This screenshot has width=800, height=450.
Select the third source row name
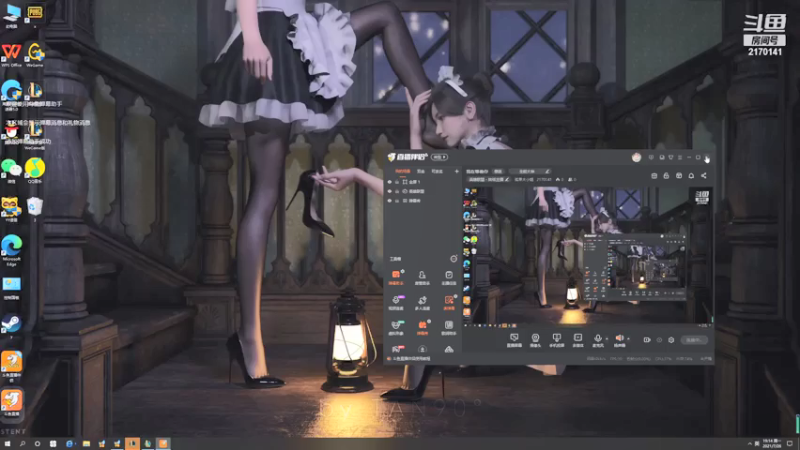415,201
